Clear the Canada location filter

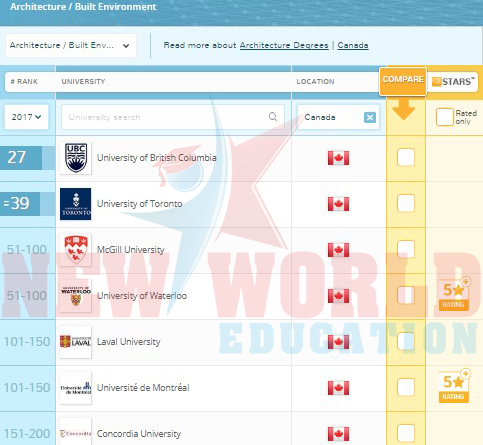(370, 117)
